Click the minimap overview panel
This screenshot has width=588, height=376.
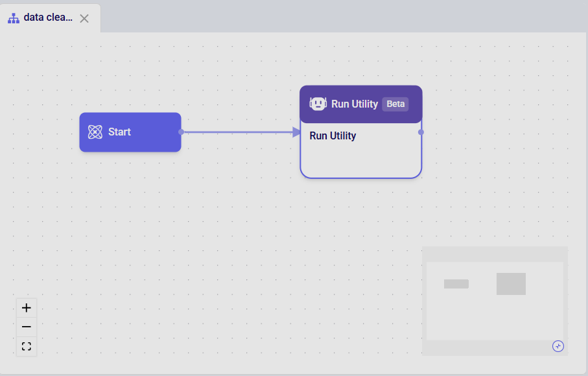(x=495, y=301)
